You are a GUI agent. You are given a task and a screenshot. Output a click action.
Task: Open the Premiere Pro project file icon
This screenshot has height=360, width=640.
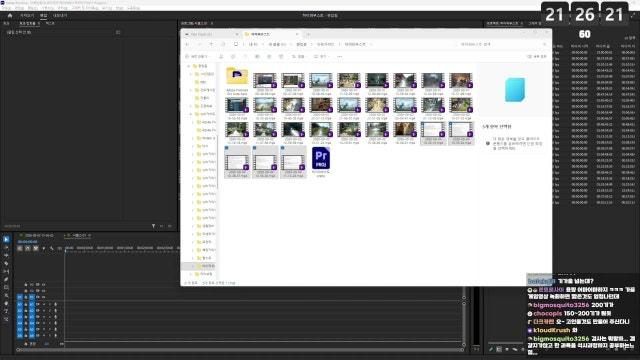coord(321,158)
